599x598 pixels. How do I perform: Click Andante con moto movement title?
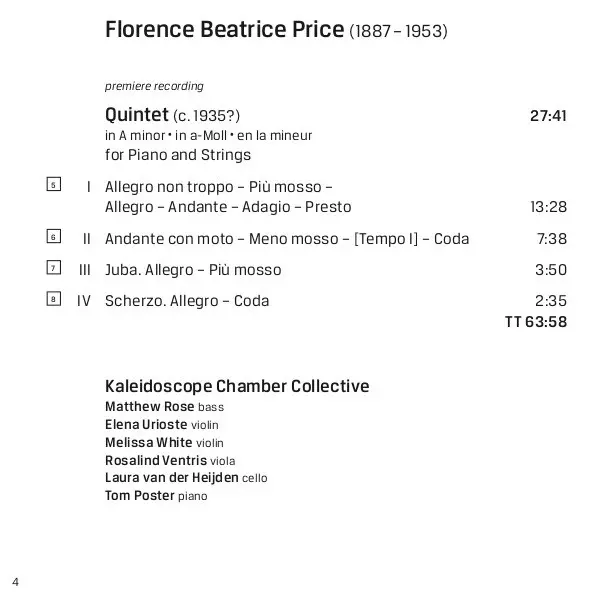(x=287, y=239)
